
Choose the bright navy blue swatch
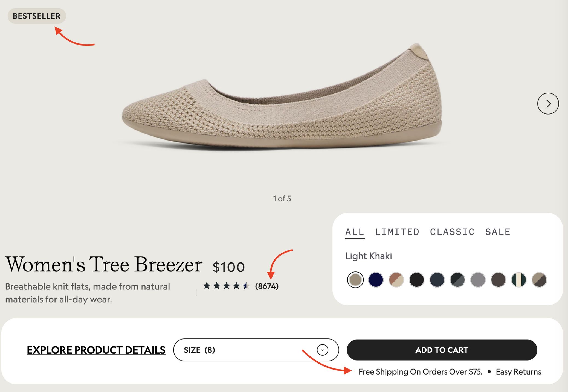(376, 280)
